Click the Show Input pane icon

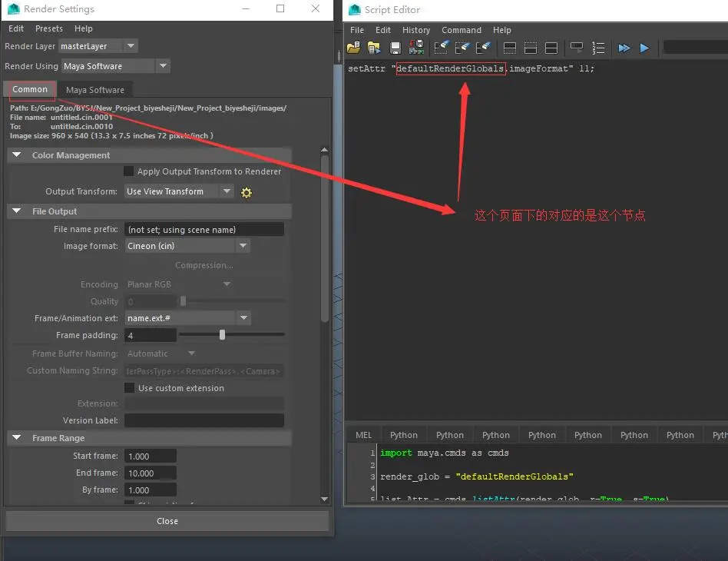pos(530,48)
